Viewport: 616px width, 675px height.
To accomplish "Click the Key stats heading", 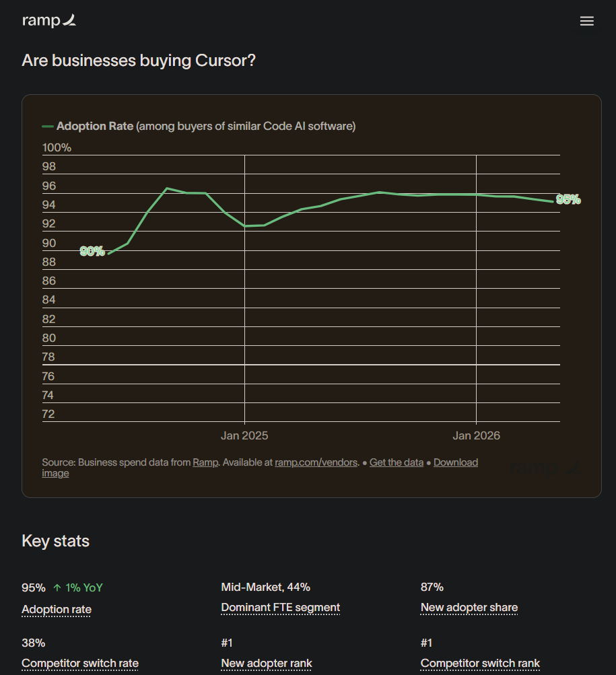I will click(x=56, y=541).
